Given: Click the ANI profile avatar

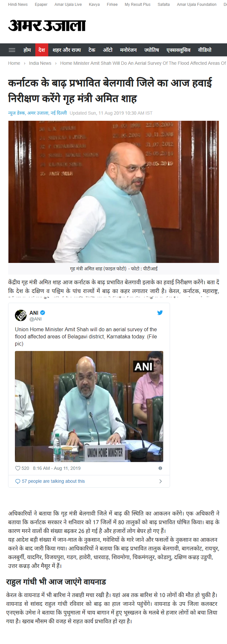Looking at the screenshot, I should [21, 315].
